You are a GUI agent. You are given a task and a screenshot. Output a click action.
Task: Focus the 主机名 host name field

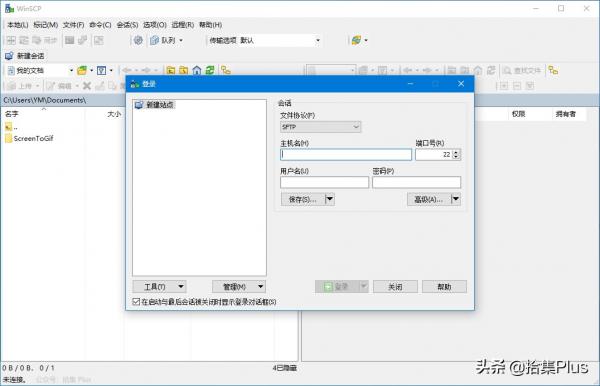pos(346,155)
